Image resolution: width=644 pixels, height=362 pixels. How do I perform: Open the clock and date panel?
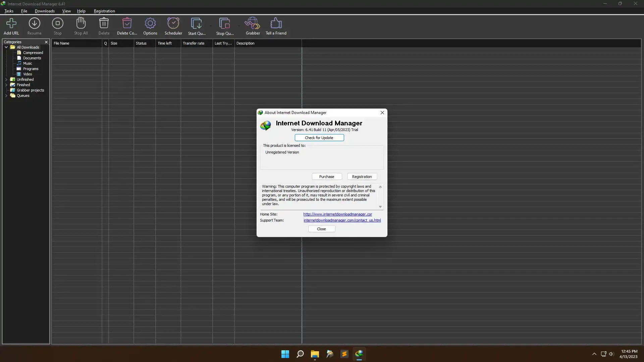(x=629, y=354)
